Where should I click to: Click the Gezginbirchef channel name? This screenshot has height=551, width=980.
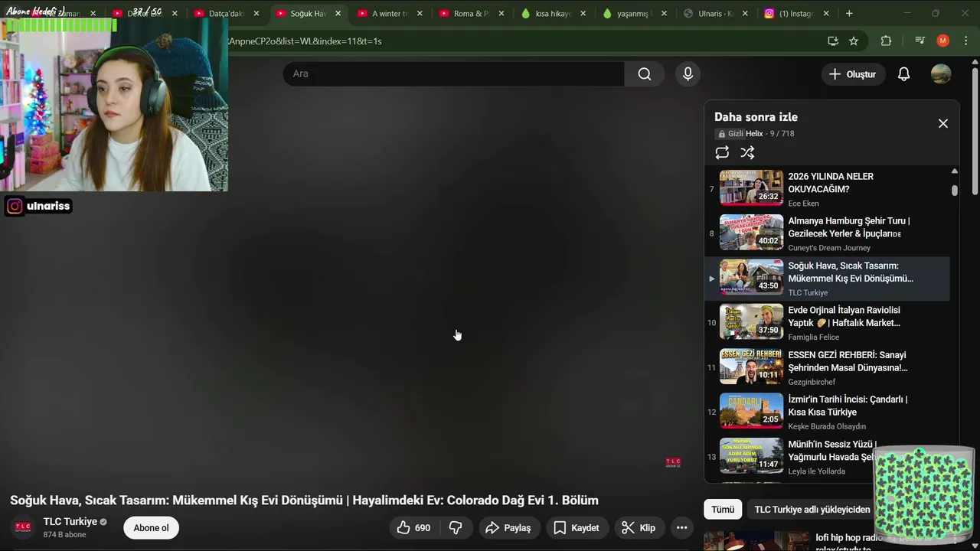tap(812, 382)
